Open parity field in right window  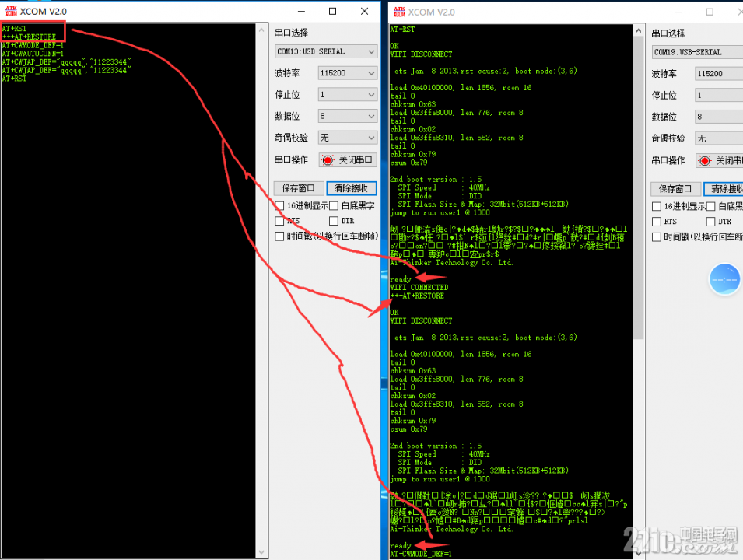pos(719,138)
